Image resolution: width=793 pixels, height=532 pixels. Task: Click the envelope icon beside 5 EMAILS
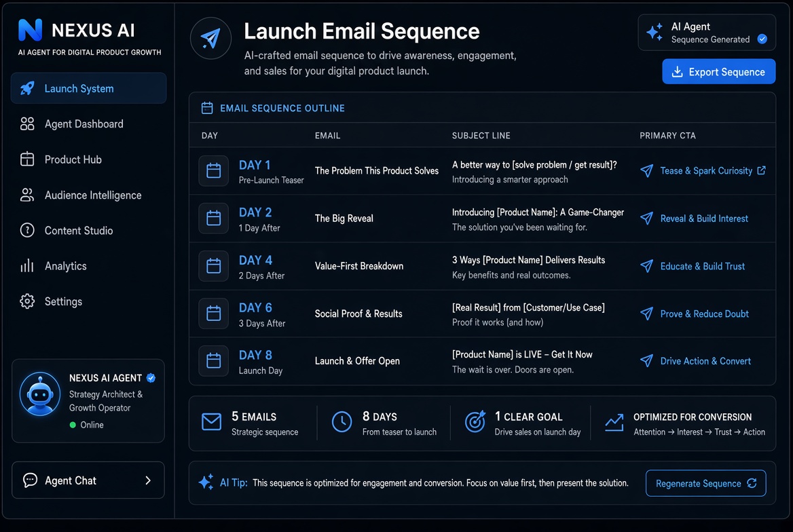pyautogui.click(x=211, y=422)
